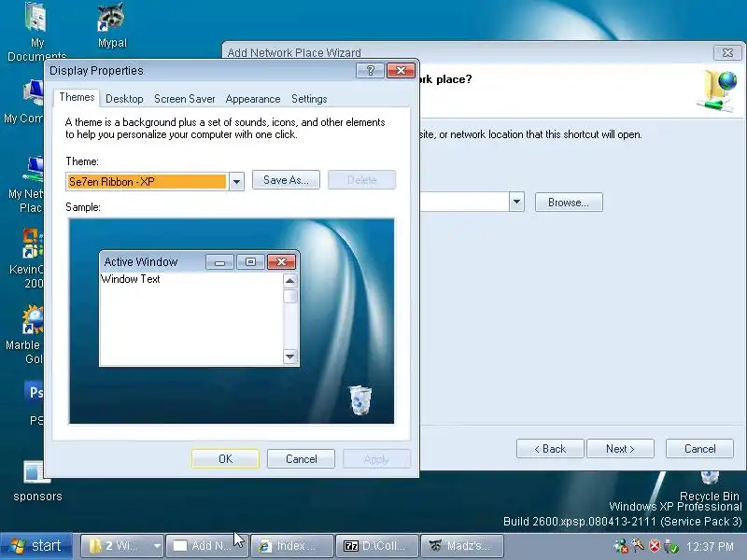This screenshot has height=560, width=747.
Task: Close the Add Network Place Wizard window
Action: [727, 53]
